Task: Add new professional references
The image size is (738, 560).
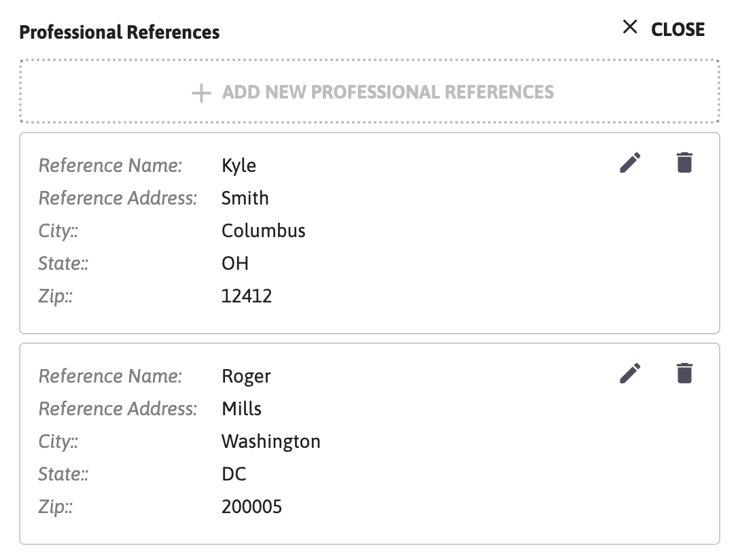Action: (x=370, y=91)
